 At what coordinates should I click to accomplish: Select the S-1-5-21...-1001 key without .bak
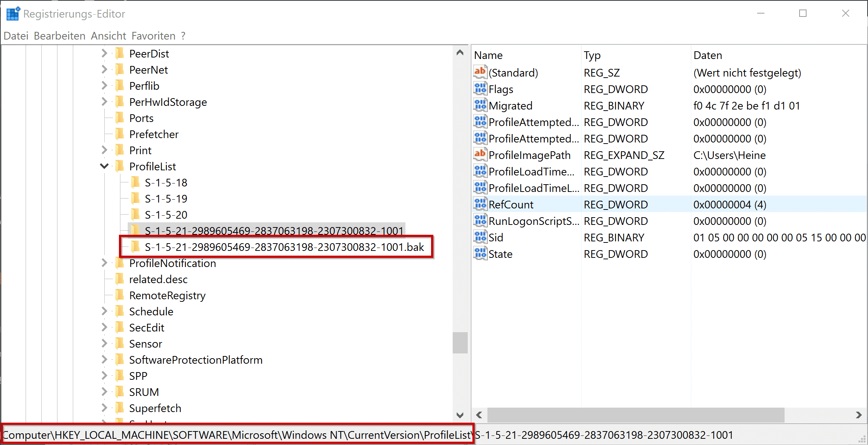click(x=274, y=231)
